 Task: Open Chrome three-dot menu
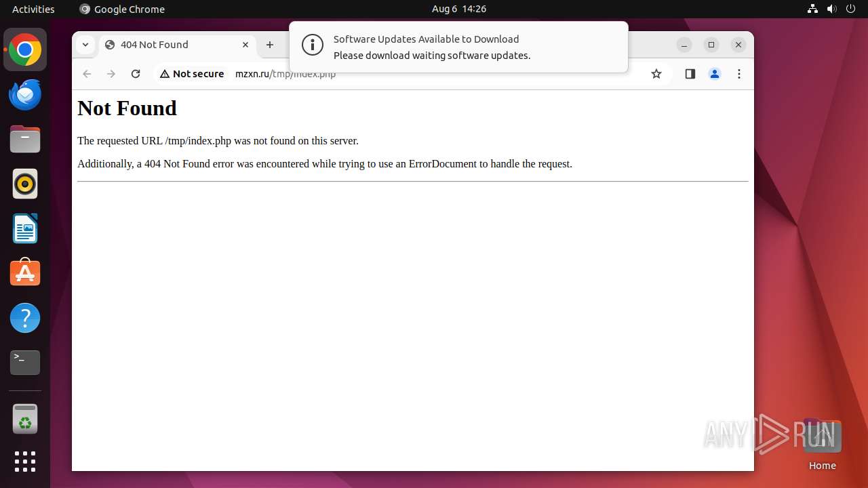tap(739, 74)
